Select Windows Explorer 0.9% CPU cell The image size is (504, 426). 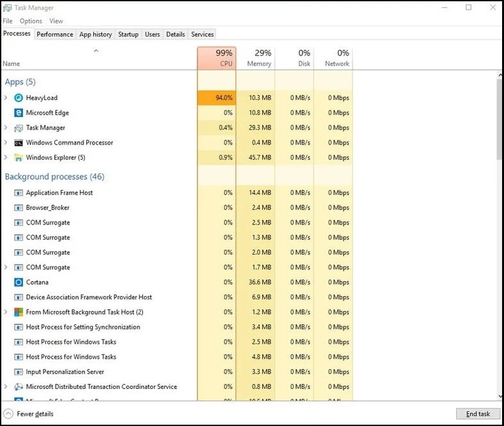click(217, 157)
